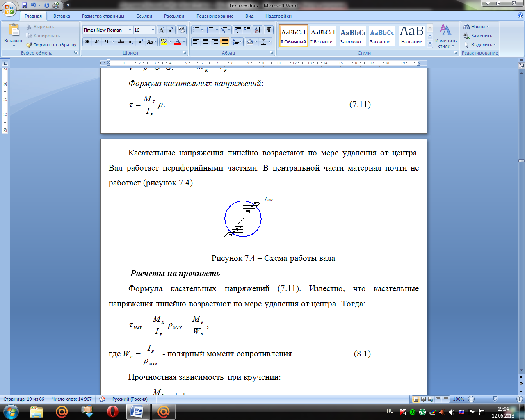Apply red font color
The width and height of the screenshot is (525, 420).
click(x=178, y=42)
